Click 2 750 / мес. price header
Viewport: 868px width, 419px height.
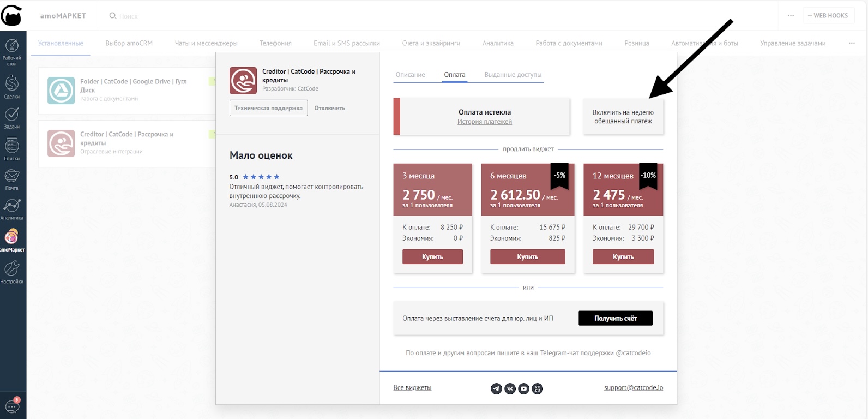[427, 195]
